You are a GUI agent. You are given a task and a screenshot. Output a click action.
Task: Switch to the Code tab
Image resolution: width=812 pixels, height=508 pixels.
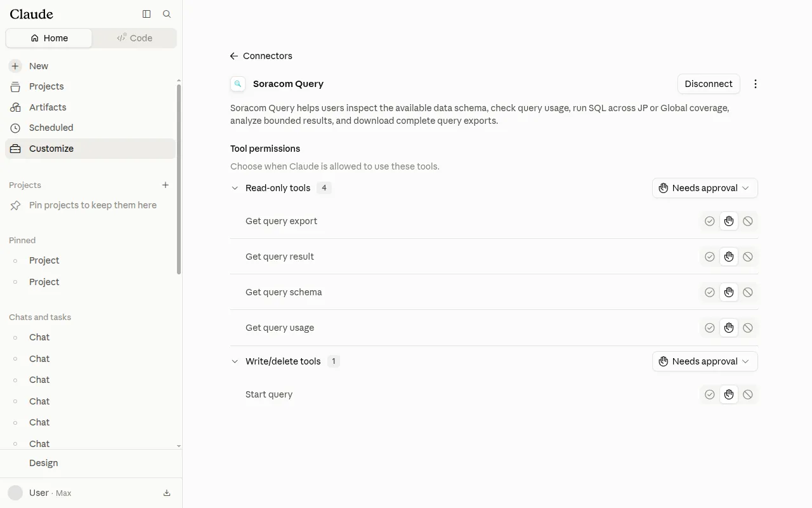134,38
